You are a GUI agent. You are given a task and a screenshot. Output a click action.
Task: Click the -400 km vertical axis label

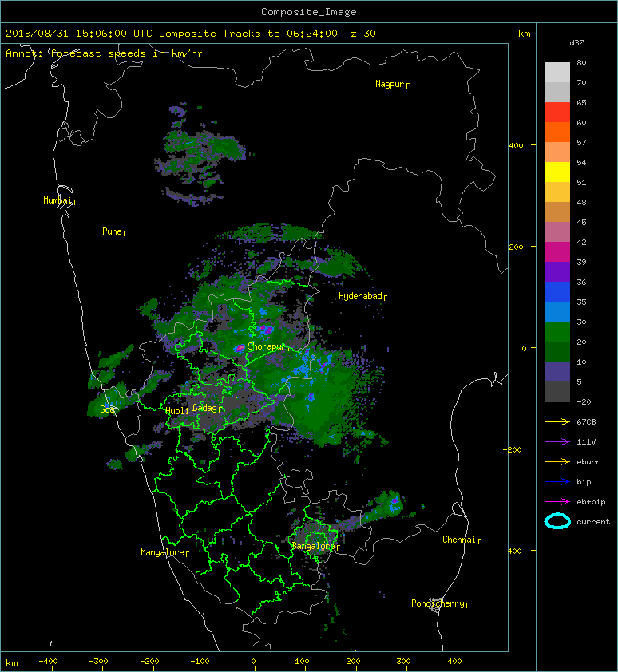pos(513,551)
